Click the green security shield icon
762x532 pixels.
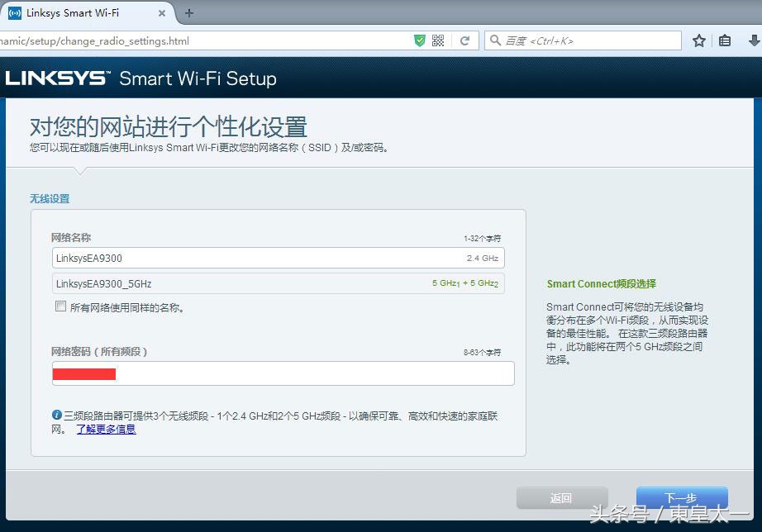[420, 40]
